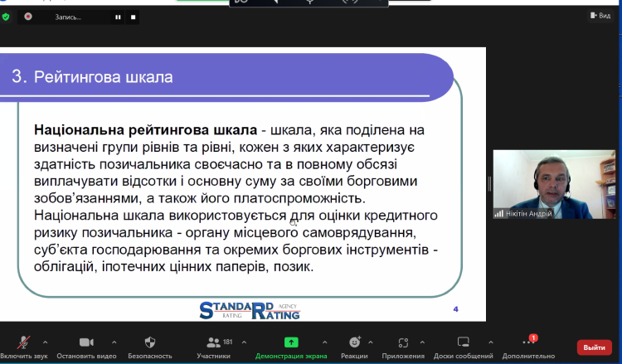Image resolution: width=622 pixels, height=364 pixels.
Task: Open Доски сообщений whiteboard icon
Action: 464,342
